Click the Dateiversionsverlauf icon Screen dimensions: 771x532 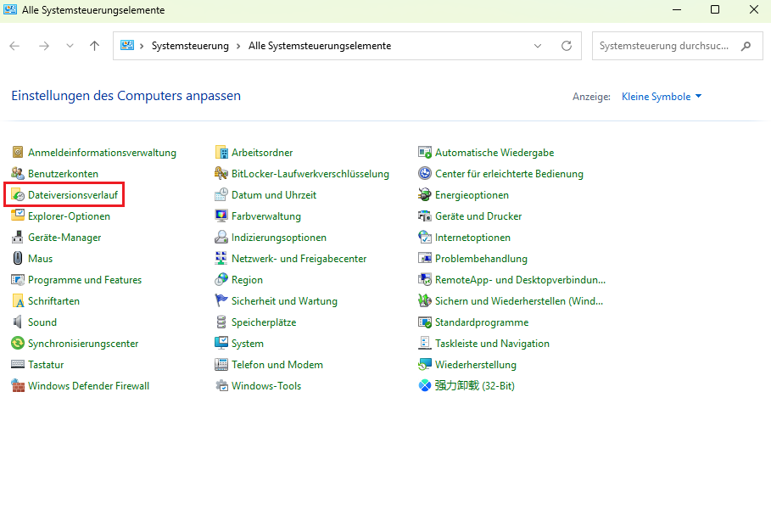click(18, 195)
